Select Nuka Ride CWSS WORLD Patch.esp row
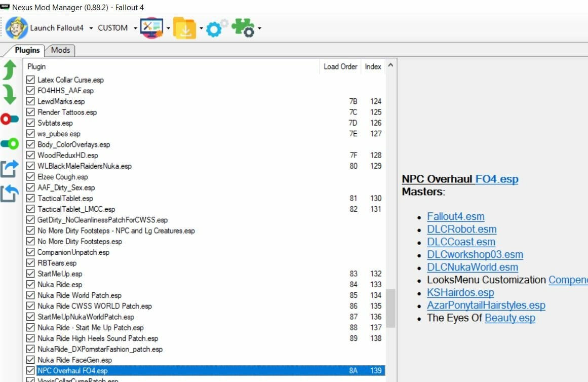Image resolution: width=588 pixels, height=382 pixels. coord(206,306)
